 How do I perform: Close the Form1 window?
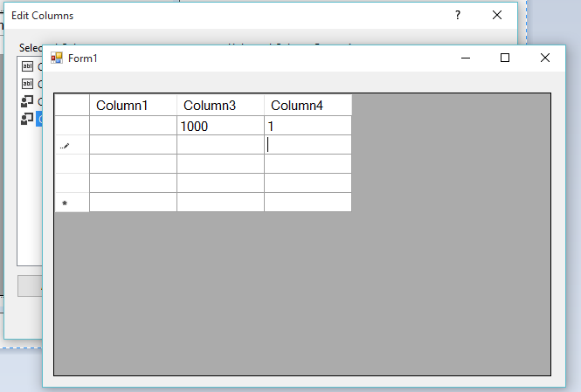coord(544,58)
